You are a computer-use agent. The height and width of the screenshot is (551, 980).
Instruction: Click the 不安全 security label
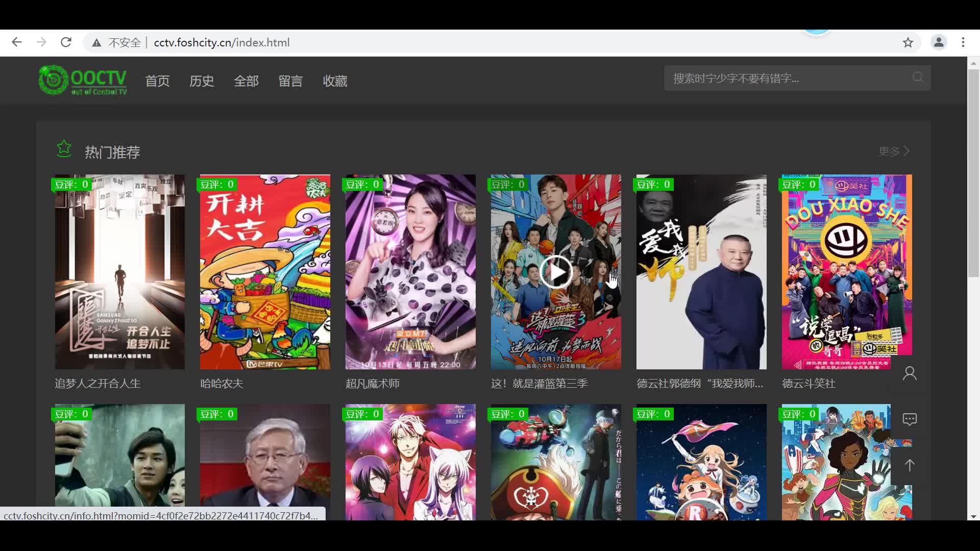tap(125, 43)
